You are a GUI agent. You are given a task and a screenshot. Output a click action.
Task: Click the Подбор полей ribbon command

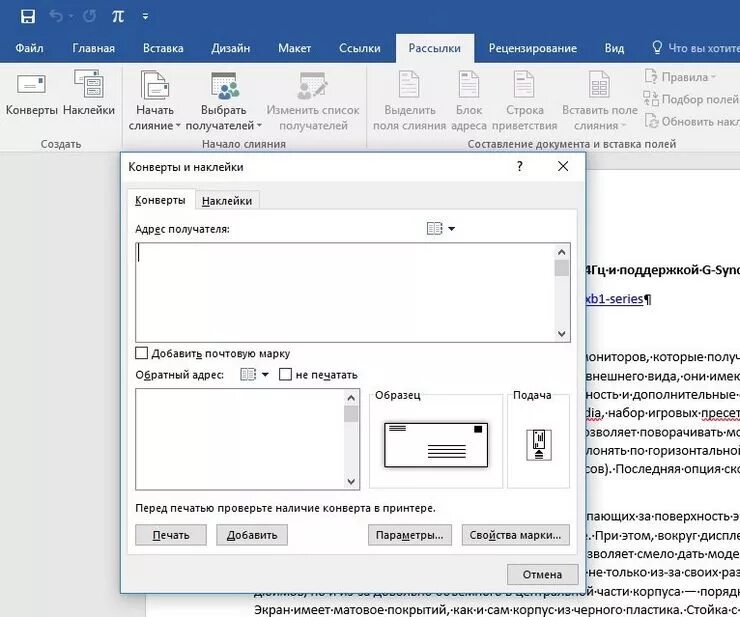(x=691, y=99)
